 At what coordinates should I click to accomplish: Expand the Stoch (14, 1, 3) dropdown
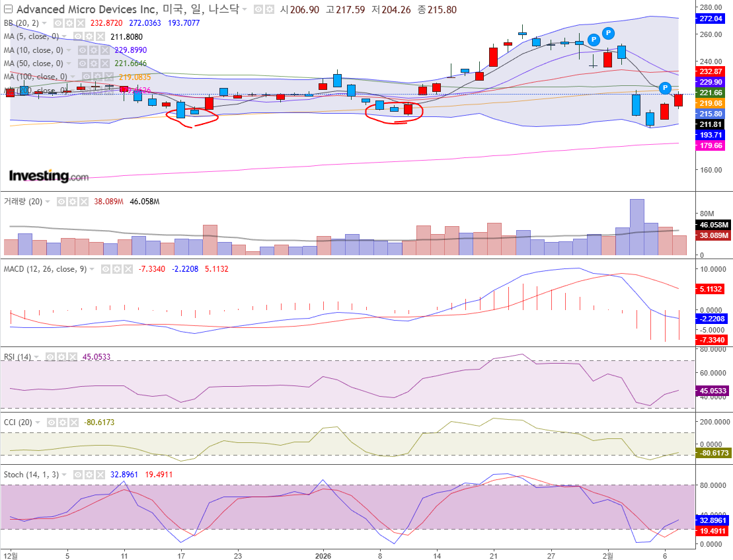coord(64,475)
